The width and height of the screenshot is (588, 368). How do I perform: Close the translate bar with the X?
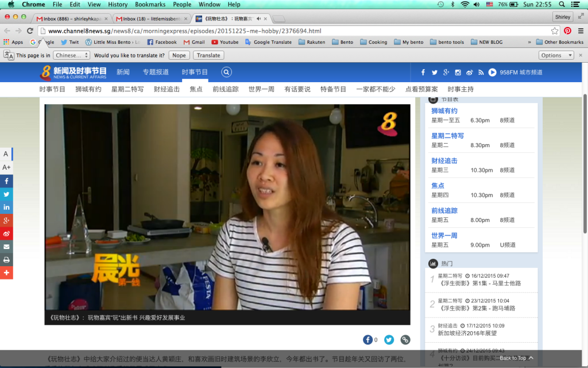pos(581,55)
